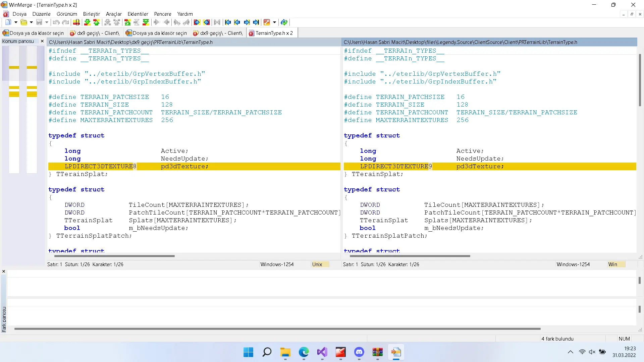Click the Last Difference toolbar icon
Image resolution: width=644 pixels, height=362 pixels.
point(146,22)
